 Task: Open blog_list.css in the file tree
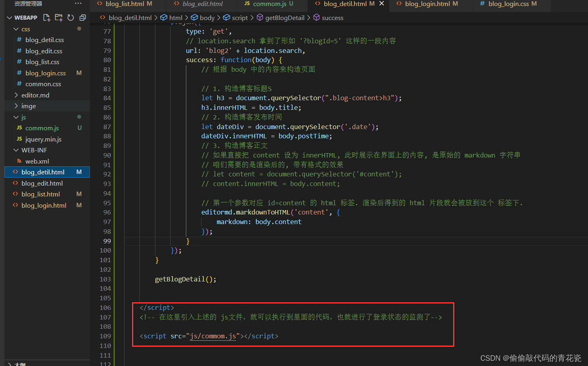tap(42, 62)
